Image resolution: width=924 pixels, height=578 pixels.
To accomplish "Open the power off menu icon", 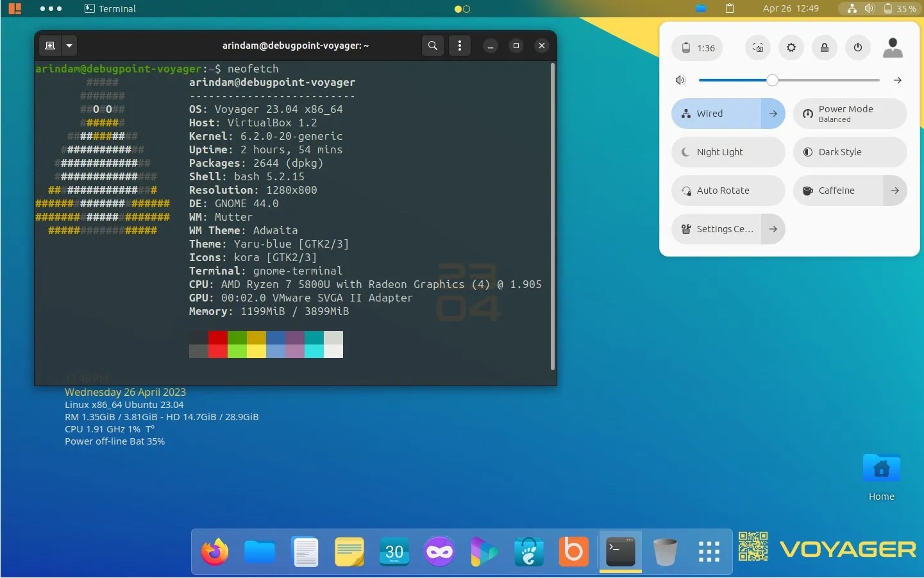I will click(857, 47).
